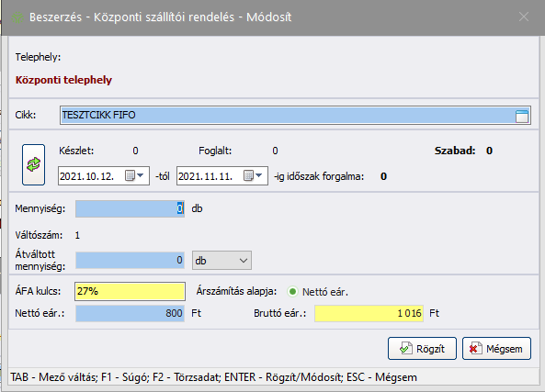The image size is (545, 392).
Task: Click into the Mennyiség quantity field
Action: [x=130, y=208]
